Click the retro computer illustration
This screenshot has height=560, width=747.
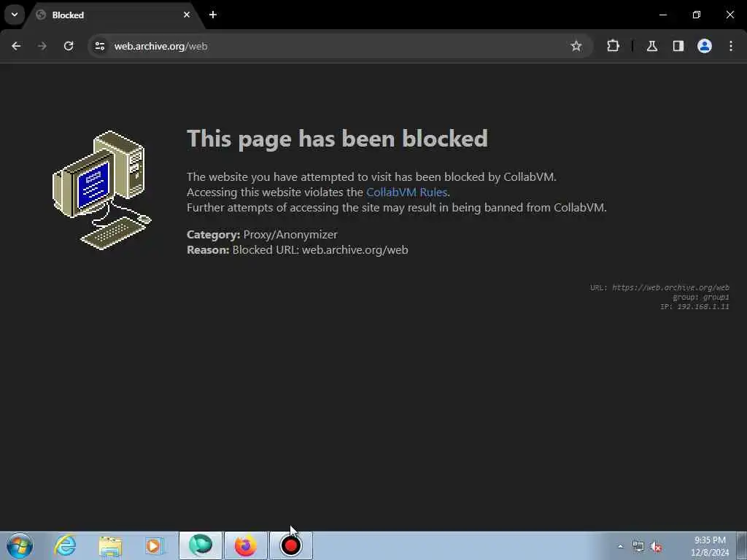pos(101,190)
